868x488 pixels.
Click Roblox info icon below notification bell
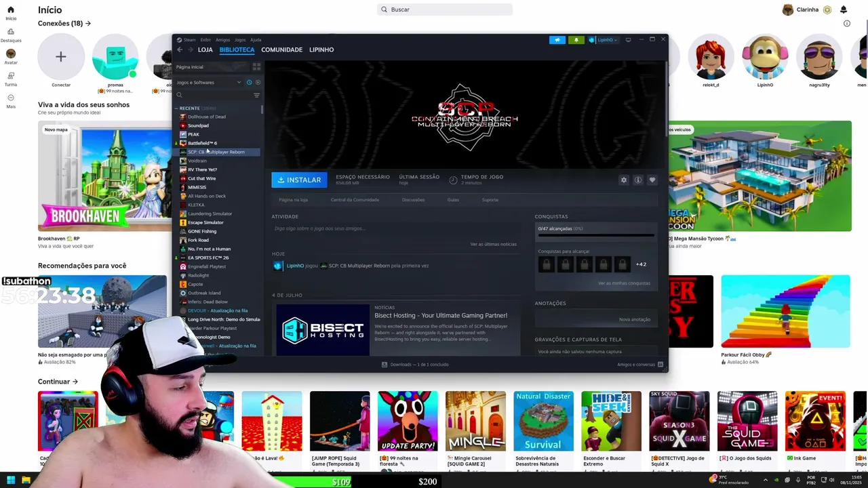pos(846,23)
